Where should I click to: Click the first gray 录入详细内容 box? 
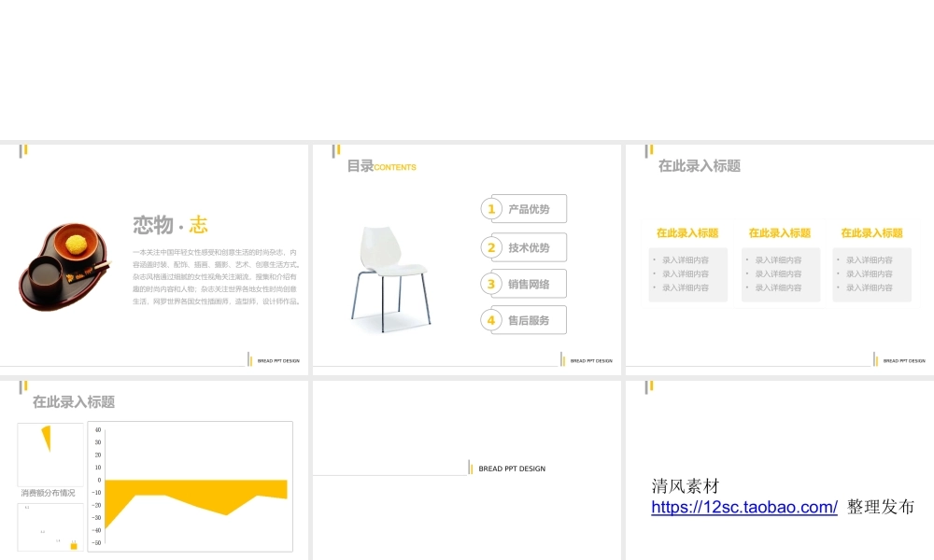687,274
